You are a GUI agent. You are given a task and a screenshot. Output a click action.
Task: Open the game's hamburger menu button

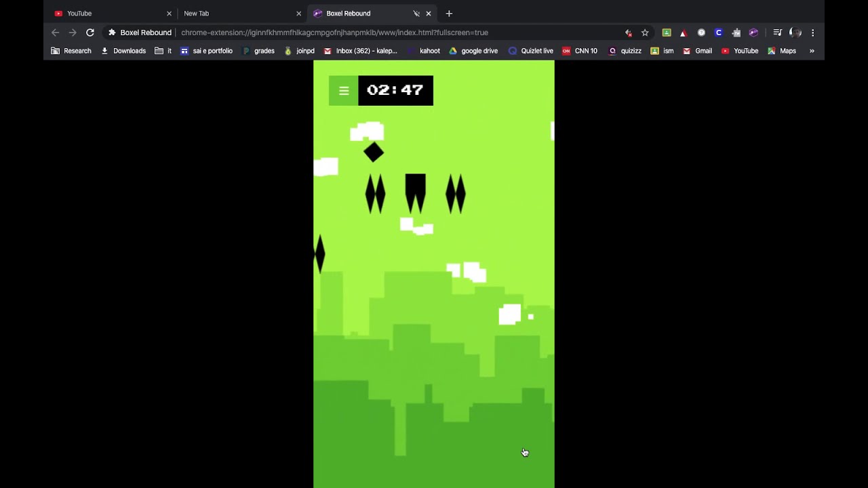click(x=344, y=91)
